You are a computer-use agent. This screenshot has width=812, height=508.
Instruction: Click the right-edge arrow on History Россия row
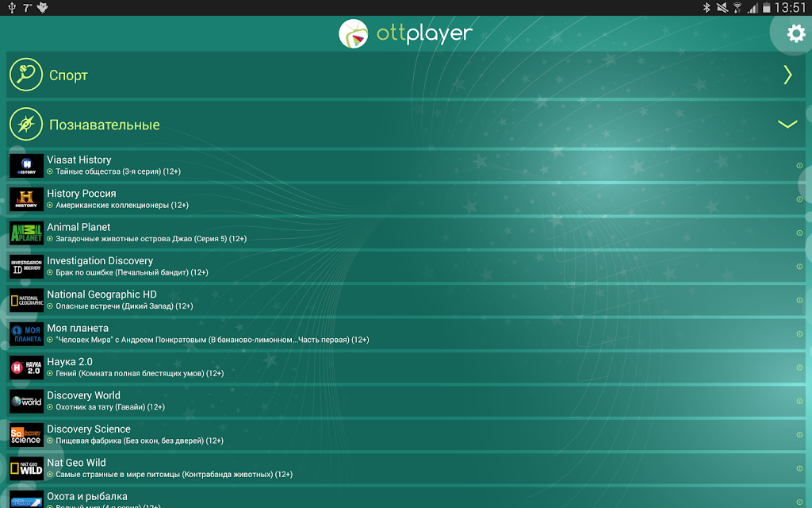pyautogui.click(x=799, y=199)
